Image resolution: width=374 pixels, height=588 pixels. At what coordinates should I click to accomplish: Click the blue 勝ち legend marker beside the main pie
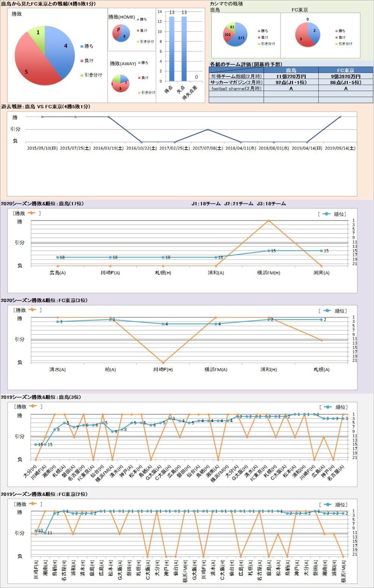pyautogui.click(x=82, y=46)
